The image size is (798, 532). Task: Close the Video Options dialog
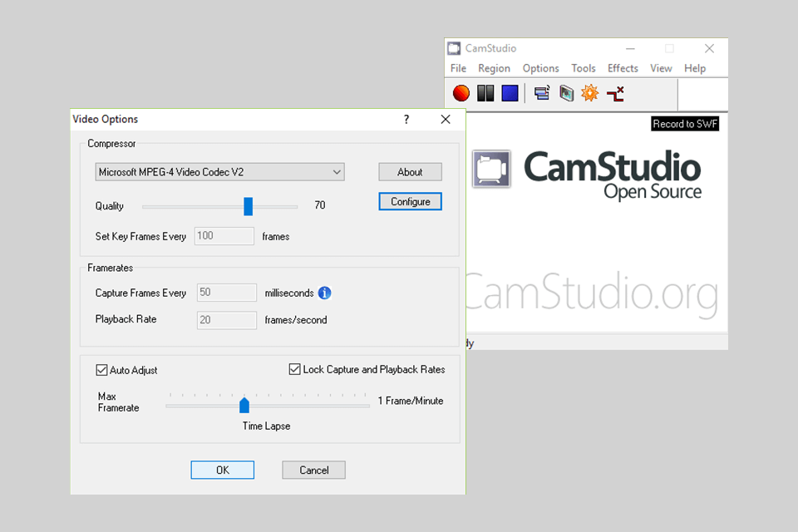pyautogui.click(x=446, y=119)
